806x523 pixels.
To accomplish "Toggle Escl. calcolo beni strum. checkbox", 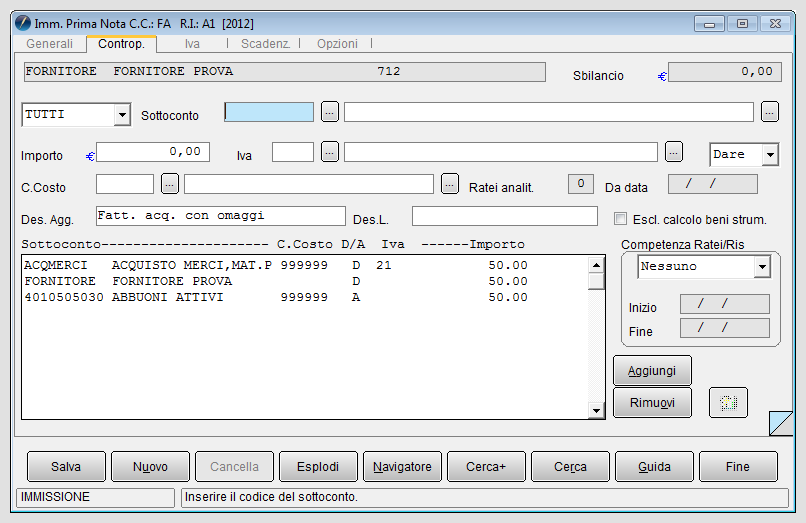I will point(620,219).
